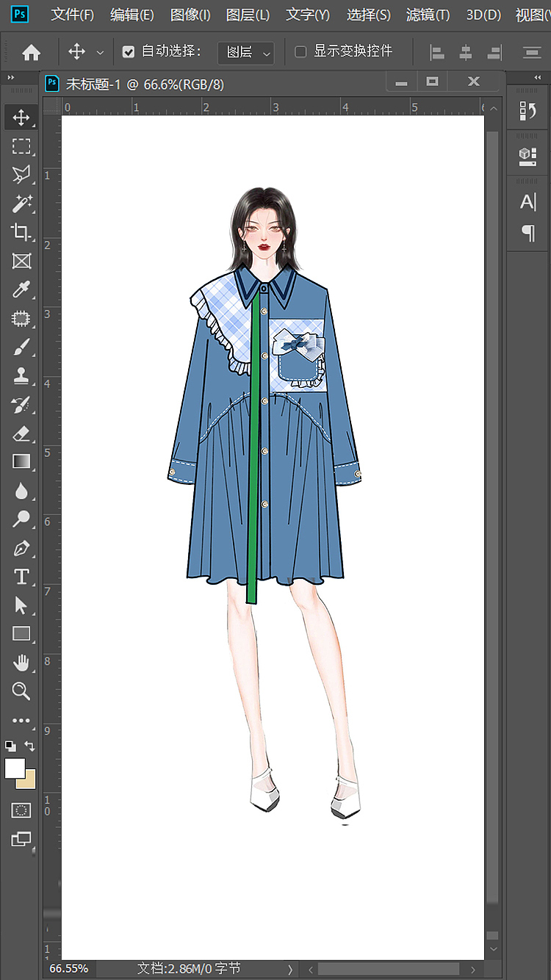
Task: Open the Paragraph panel icon
Action: click(528, 234)
